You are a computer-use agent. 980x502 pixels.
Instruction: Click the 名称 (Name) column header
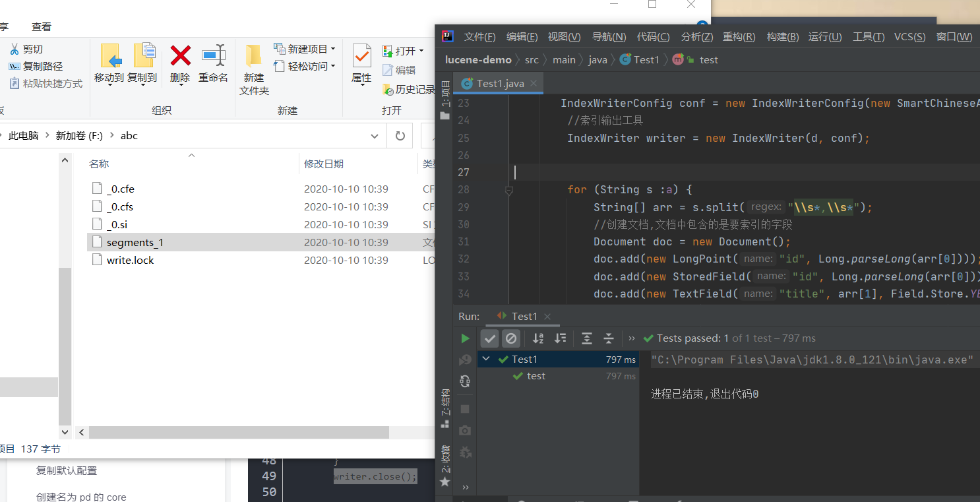coord(99,164)
